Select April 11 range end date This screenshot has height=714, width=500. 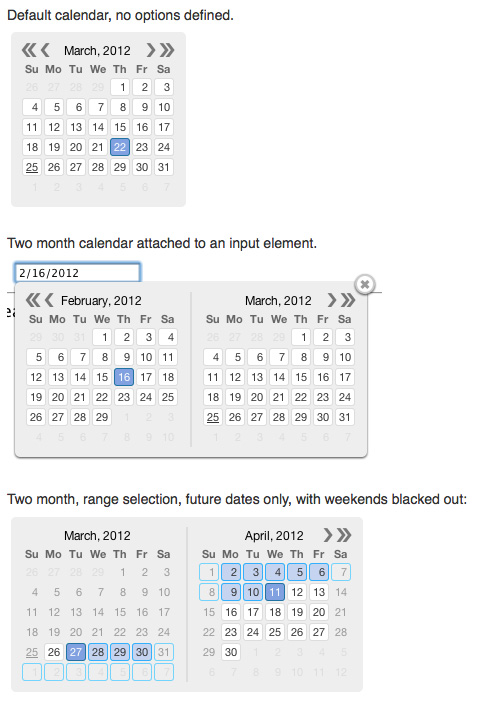275,592
